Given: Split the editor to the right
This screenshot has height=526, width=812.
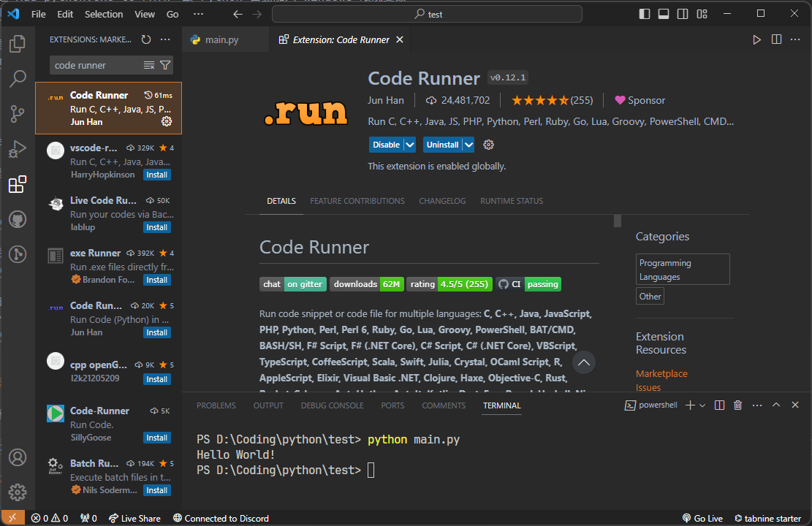Looking at the screenshot, I should point(776,40).
